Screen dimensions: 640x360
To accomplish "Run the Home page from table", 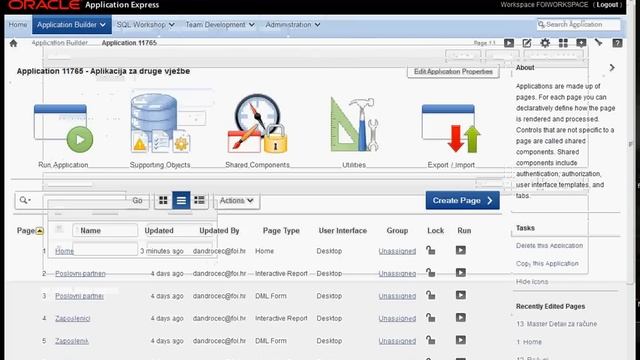I will pyautogui.click(x=461, y=250).
